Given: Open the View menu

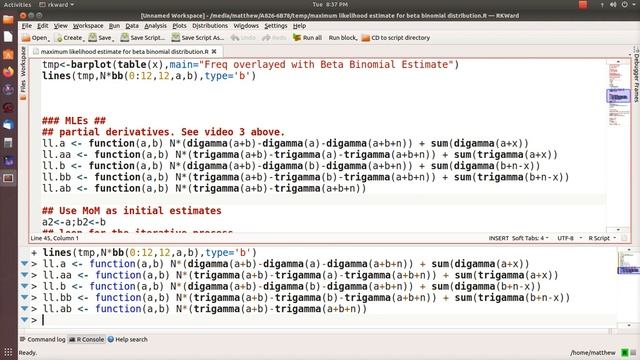Looking at the screenshot, I should click(60, 26).
